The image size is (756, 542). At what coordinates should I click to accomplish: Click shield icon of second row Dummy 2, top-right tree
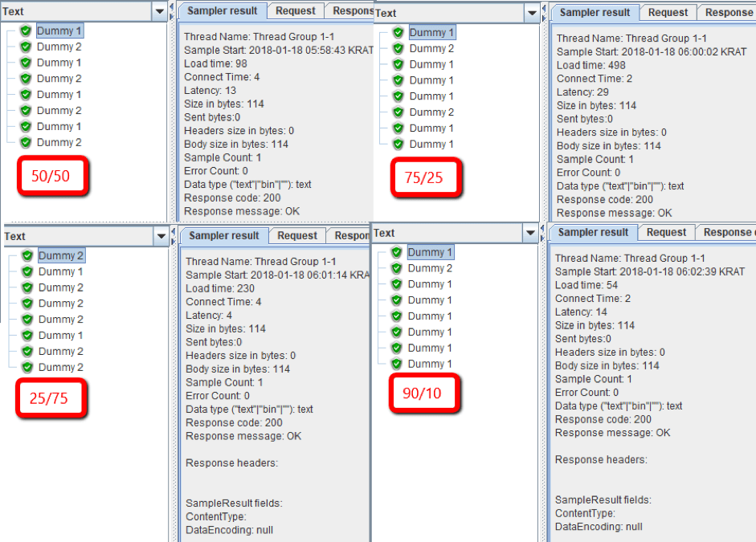coord(398,48)
